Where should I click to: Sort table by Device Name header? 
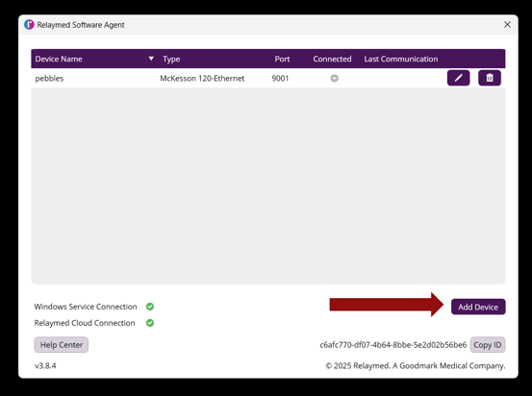pyautogui.click(x=59, y=59)
